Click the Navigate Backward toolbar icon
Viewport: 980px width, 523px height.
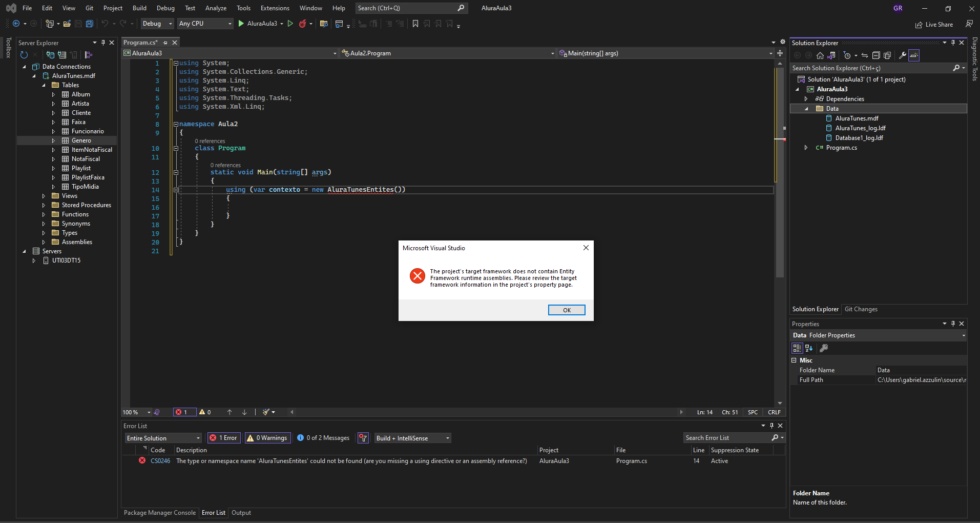(16, 24)
